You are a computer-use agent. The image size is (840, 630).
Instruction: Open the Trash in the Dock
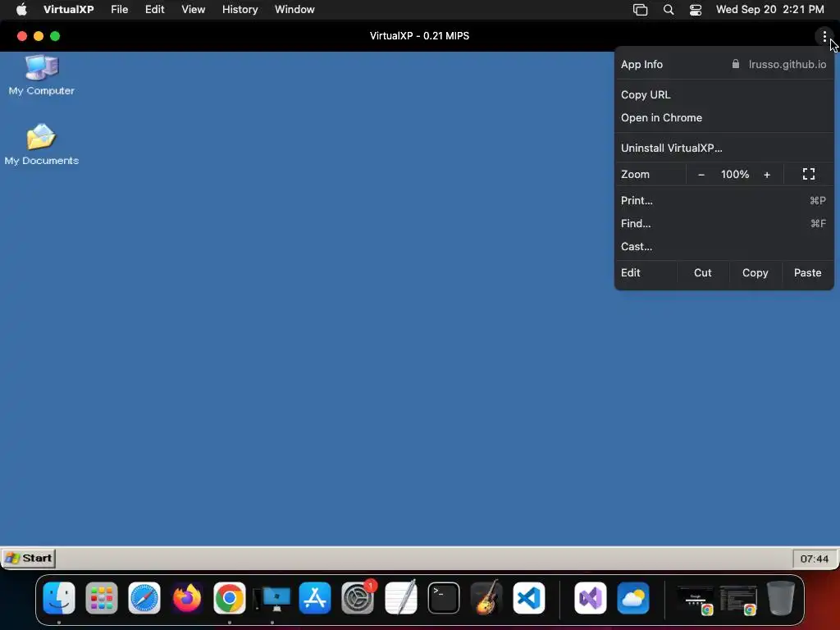pyautogui.click(x=781, y=598)
